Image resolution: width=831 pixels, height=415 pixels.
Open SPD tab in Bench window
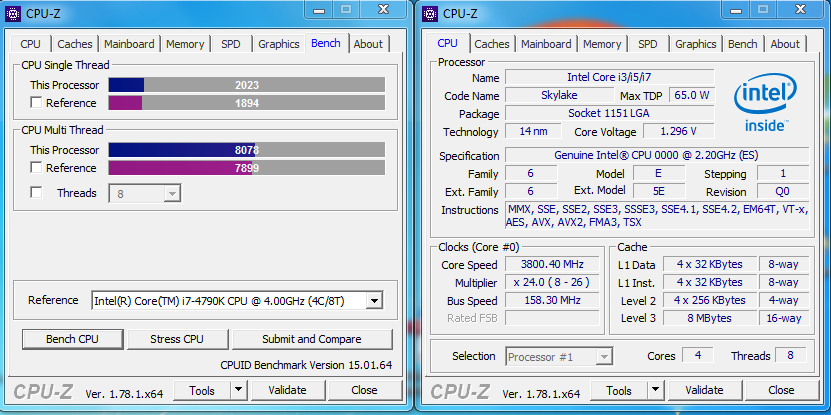(231, 44)
